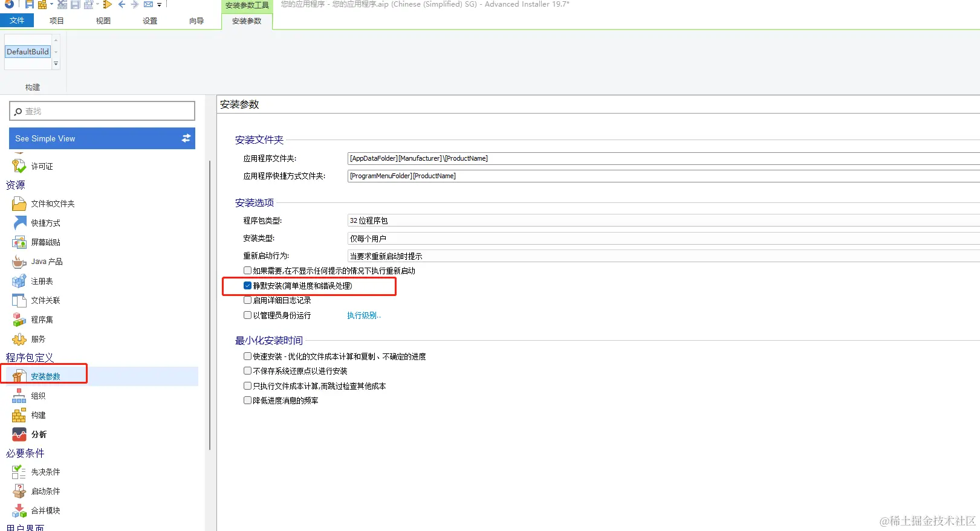Click the envelope mail icon
Image resolution: width=980 pixels, height=531 pixels.
[x=148, y=4]
